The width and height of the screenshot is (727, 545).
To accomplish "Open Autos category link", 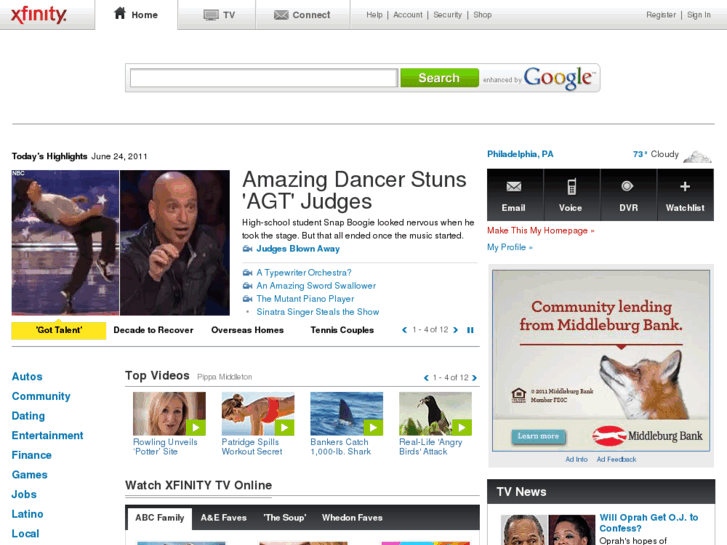I will pyautogui.click(x=27, y=377).
